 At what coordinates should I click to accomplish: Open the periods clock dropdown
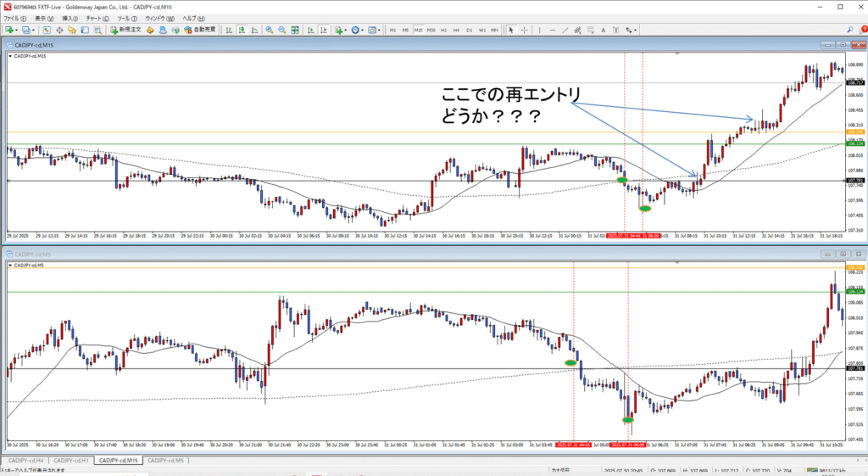357,30
